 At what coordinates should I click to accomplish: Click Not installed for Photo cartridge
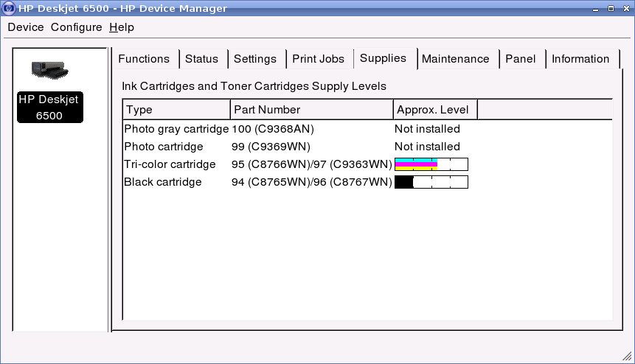pos(427,147)
